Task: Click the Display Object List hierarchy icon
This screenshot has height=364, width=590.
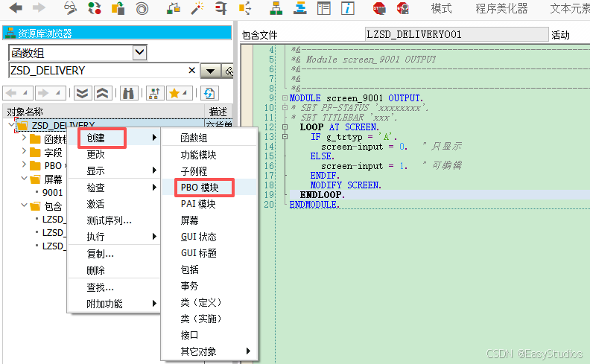Action: (276, 8)
